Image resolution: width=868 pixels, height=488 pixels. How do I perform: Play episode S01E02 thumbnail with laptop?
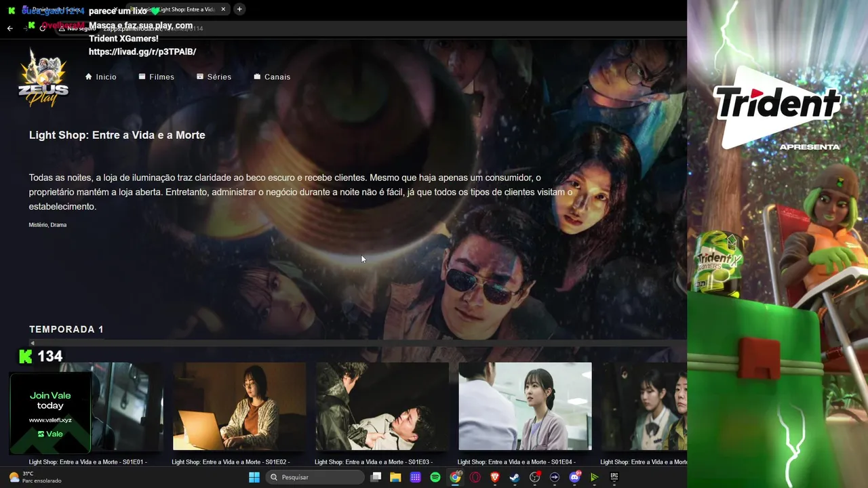(239, 406)
